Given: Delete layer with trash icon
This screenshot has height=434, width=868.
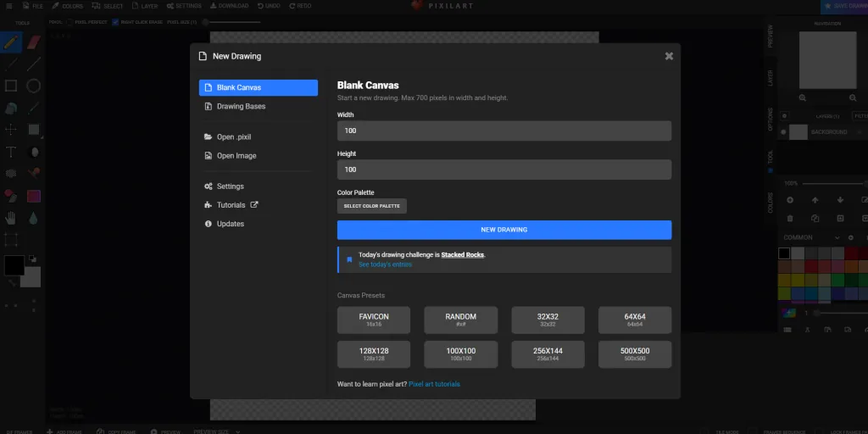Looking at the screenshot, I should tap(790, 219).
